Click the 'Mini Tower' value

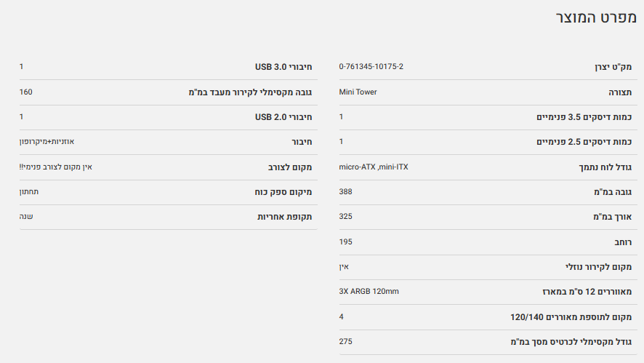coord(358,92)
